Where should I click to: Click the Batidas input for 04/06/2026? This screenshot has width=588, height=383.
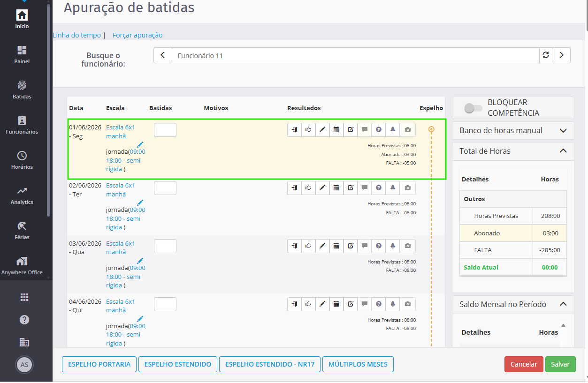(165, 304)
